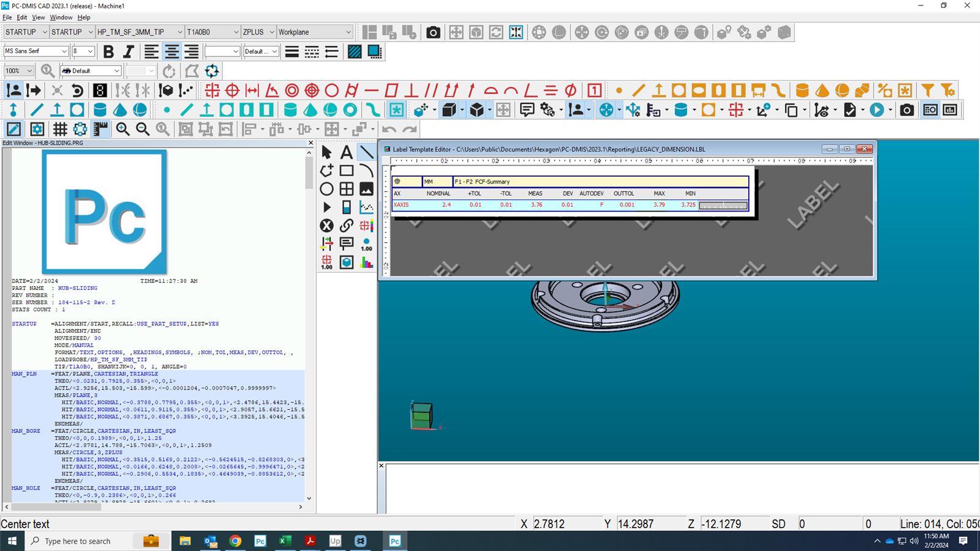Open the first STARTUP alignment dropdown
The width and height of the screenshot is (980, 551).
(26, 32)
